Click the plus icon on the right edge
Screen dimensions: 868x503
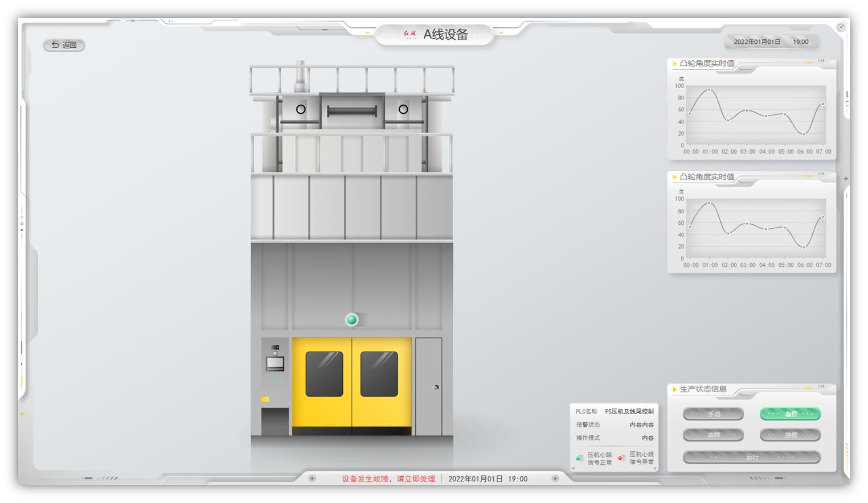tap(846, 179)
